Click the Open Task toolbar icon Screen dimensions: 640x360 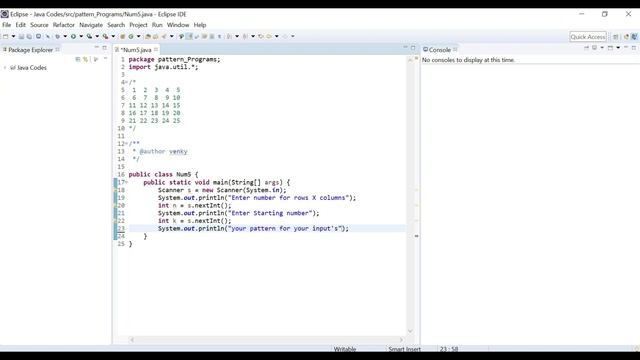coord(156,36)
